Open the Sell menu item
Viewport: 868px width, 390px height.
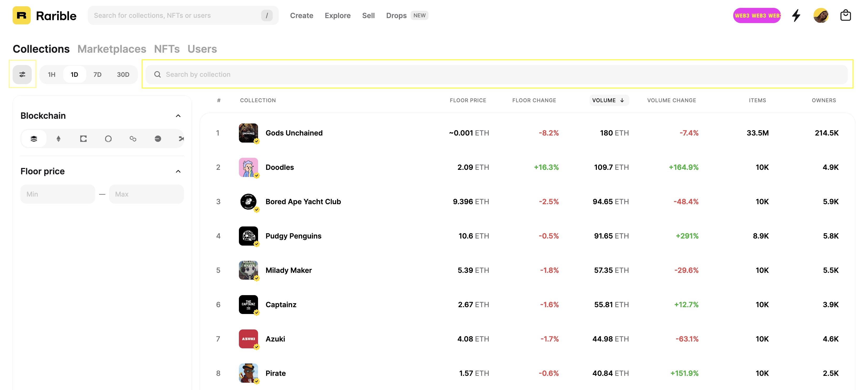click(x=368, y=15)
